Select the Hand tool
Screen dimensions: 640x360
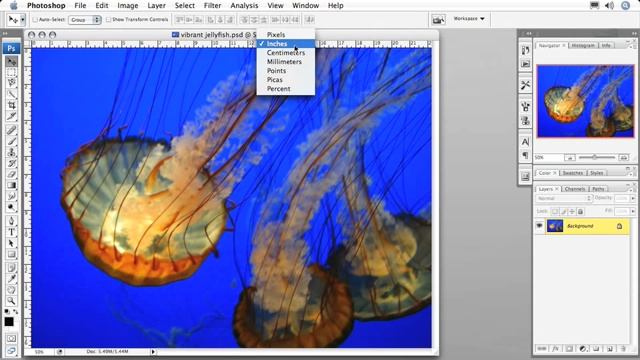[11, 290]
